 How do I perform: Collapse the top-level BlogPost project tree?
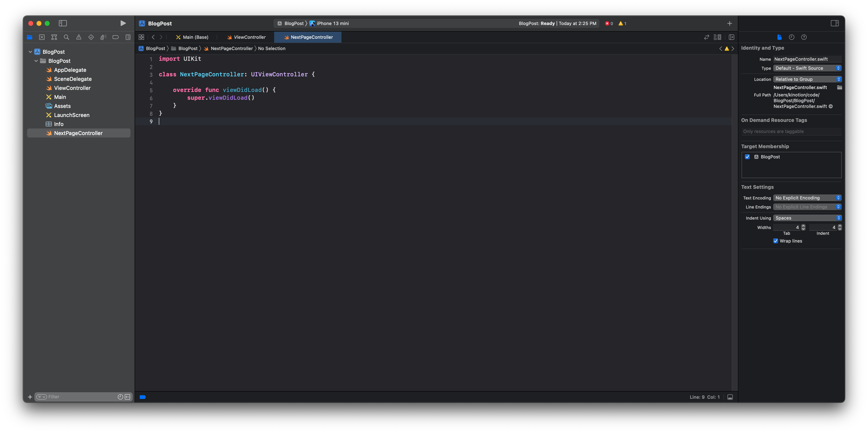[x=30, y=52]
